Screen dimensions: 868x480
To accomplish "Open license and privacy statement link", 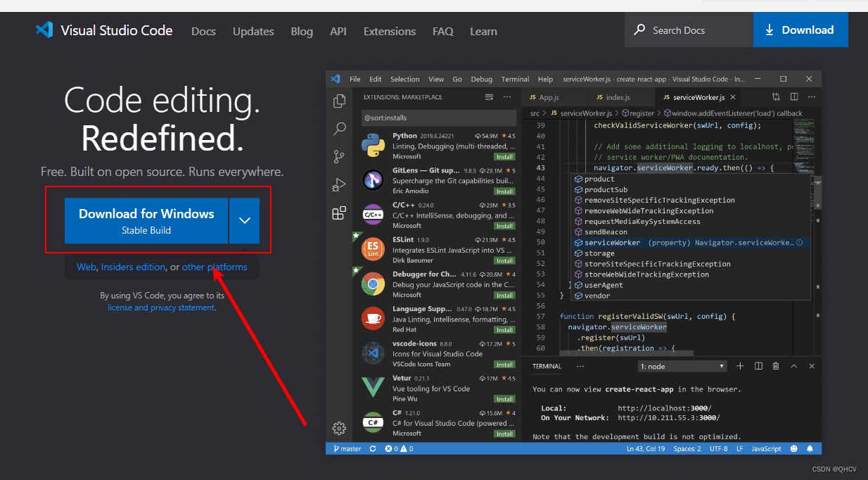I will (161, 308).
